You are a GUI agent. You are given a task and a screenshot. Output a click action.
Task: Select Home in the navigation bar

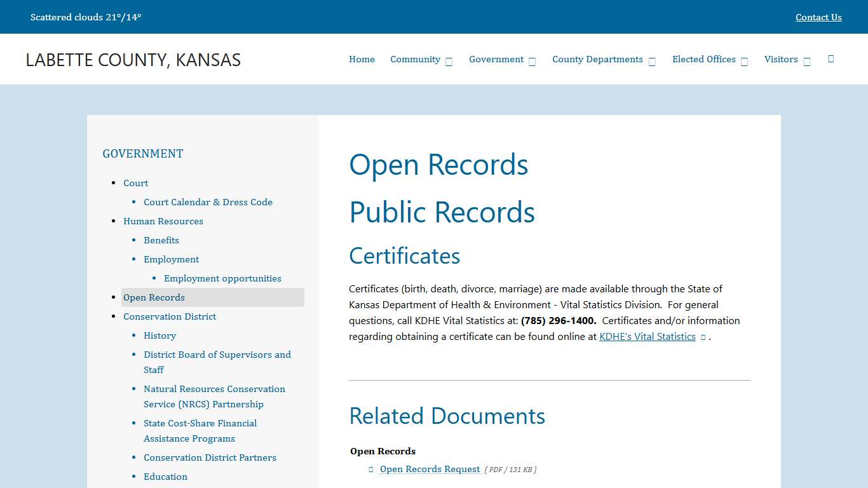362,59
